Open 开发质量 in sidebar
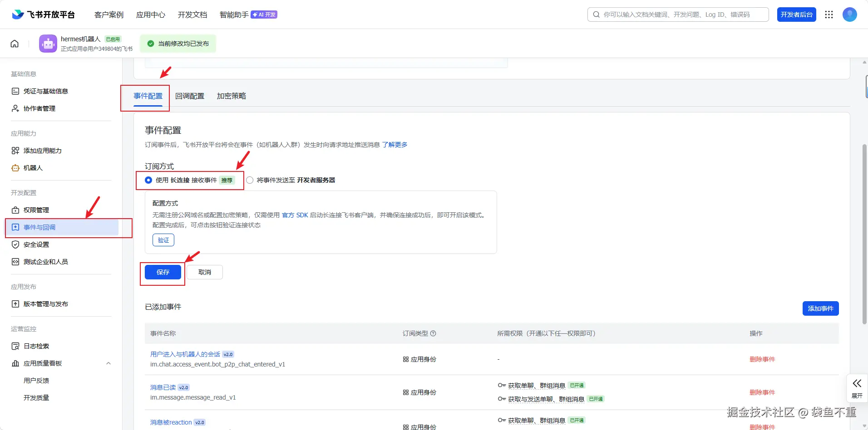This screenshot has height=430, width=868. pos(36,398)
